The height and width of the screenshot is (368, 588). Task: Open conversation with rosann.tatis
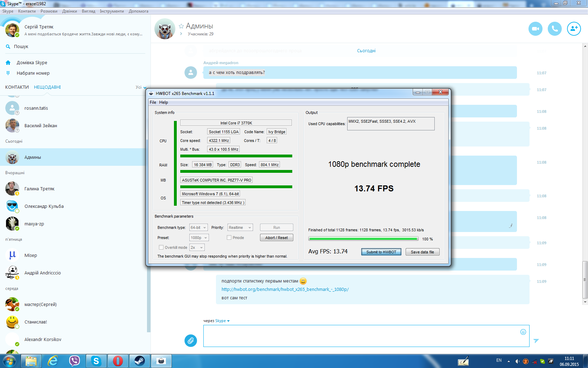[x=73, y=108]
